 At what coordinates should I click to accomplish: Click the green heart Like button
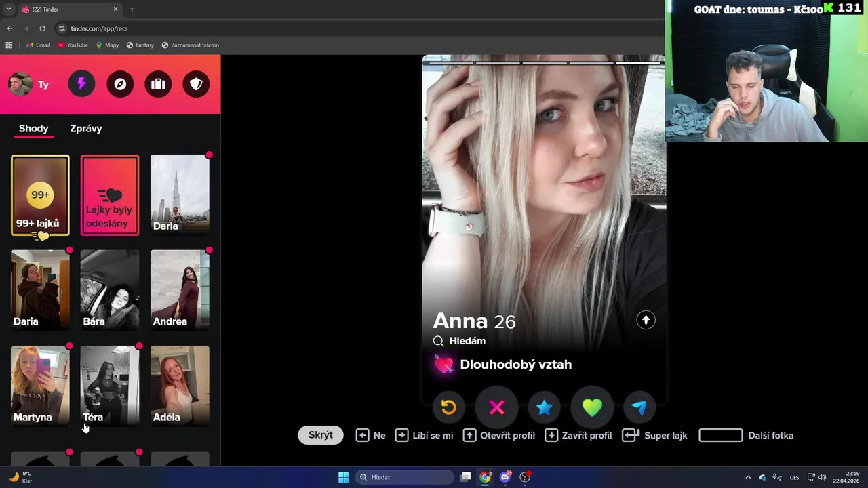pos(592,407)
